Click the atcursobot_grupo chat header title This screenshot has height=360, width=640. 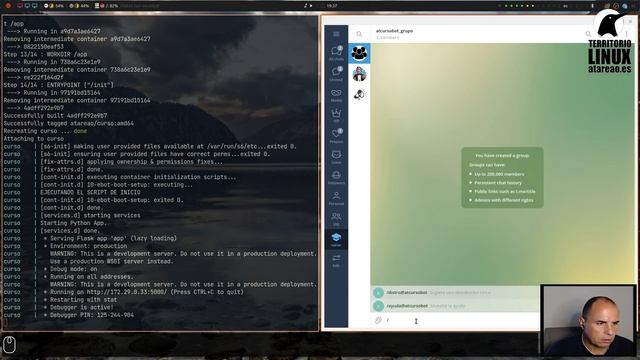click(x=394, y=31)
